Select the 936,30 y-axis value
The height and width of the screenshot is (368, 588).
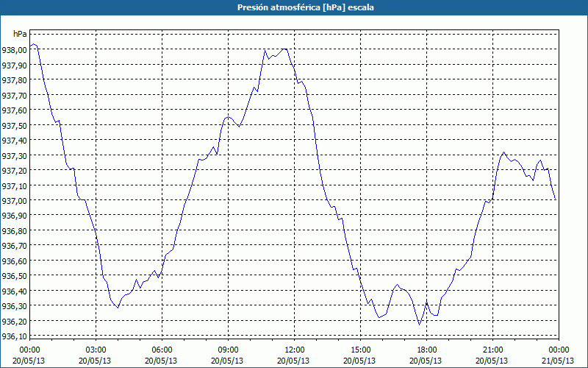coord(14,305)
